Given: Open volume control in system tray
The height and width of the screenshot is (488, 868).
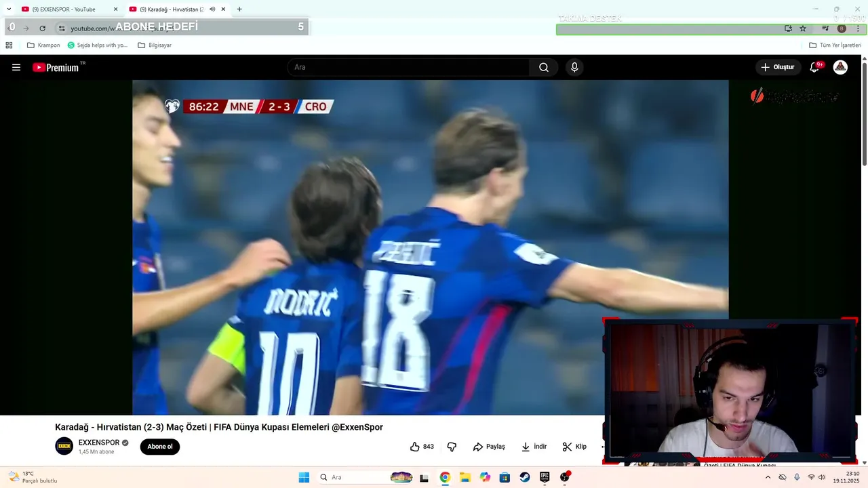Looking at the screenshot, I should (x=822, y=477).
